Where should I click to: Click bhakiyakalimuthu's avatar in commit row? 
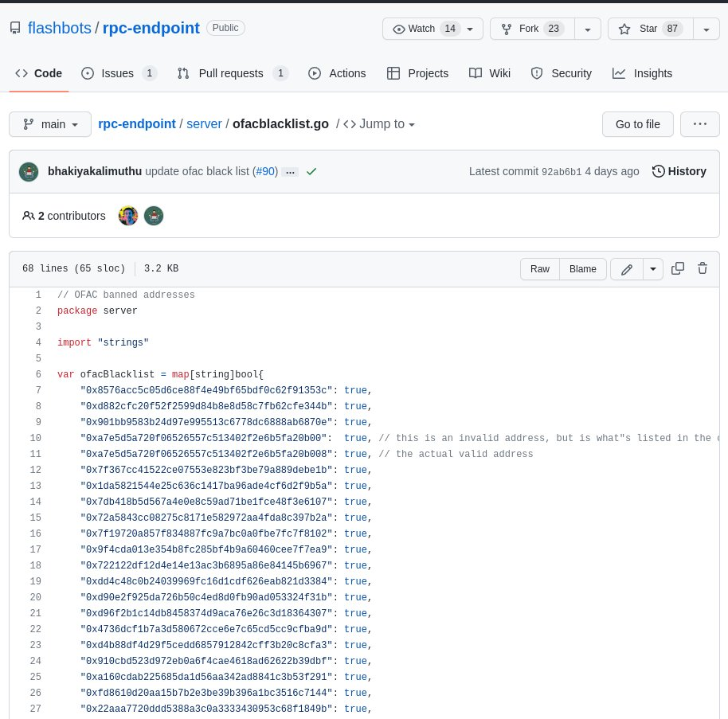pyautogui.click(x=29, y=172)
